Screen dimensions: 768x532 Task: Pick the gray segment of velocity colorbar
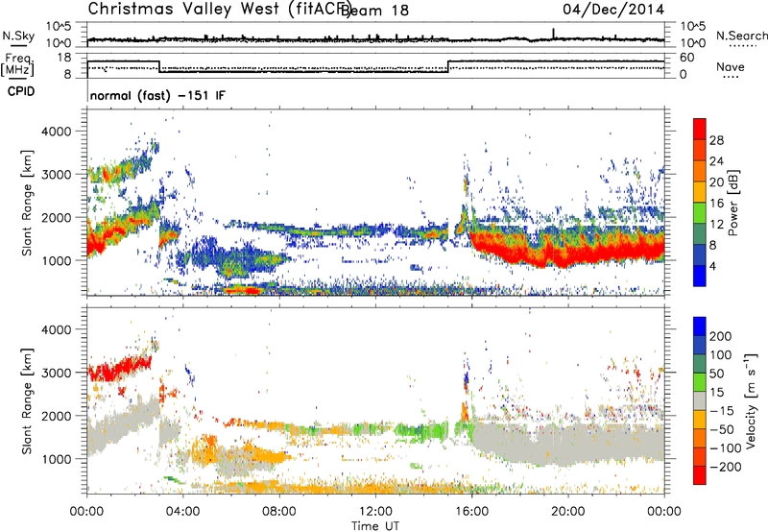(700, 401)
